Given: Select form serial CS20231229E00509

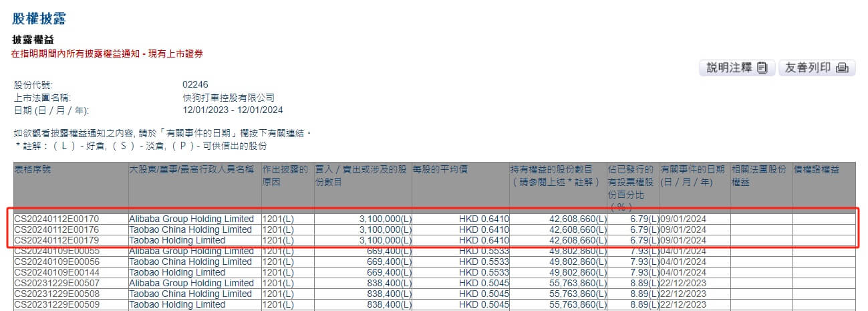Looking at the screenshot, I should (57, 304).
